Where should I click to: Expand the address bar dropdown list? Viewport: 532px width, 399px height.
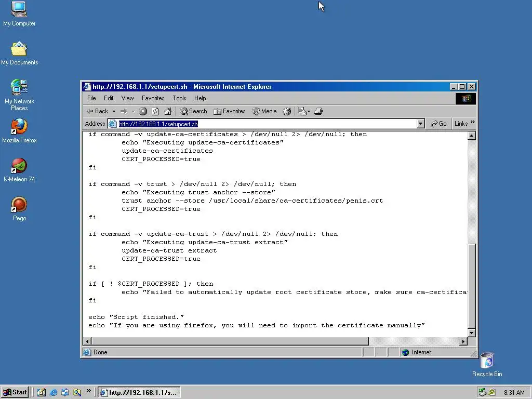(421, 124)
